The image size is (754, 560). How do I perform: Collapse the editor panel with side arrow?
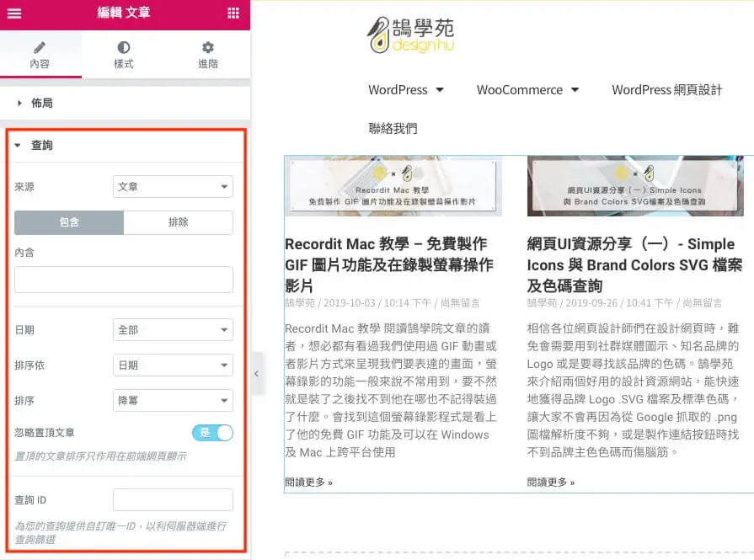click(257, 374)
